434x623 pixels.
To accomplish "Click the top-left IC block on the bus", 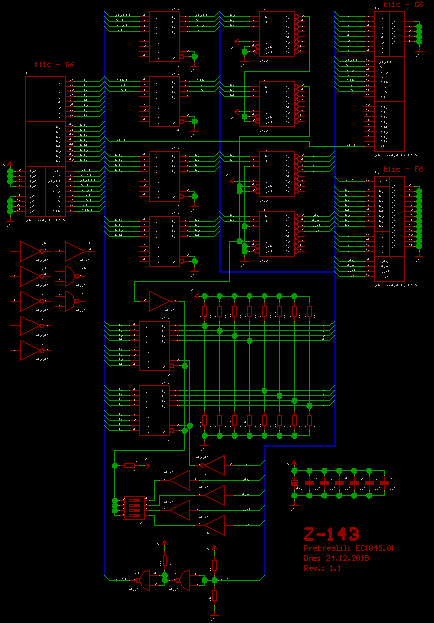I will [x=164, y=36].
